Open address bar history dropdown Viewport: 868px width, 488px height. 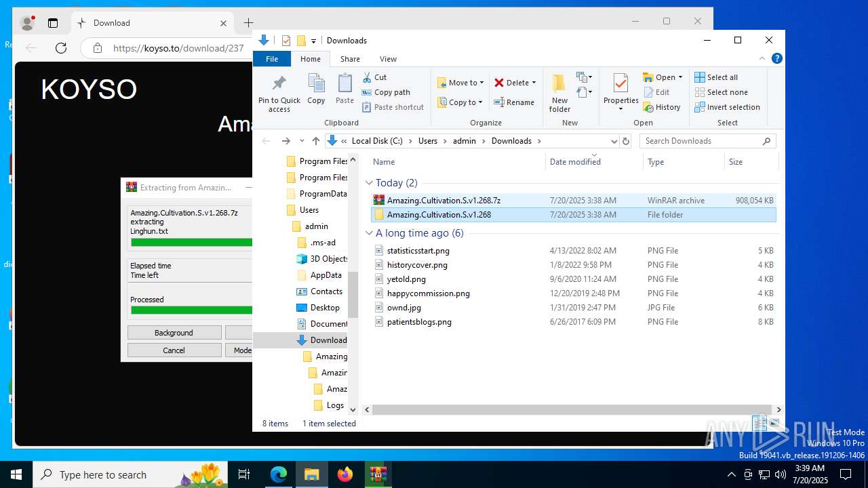(614, 141)
